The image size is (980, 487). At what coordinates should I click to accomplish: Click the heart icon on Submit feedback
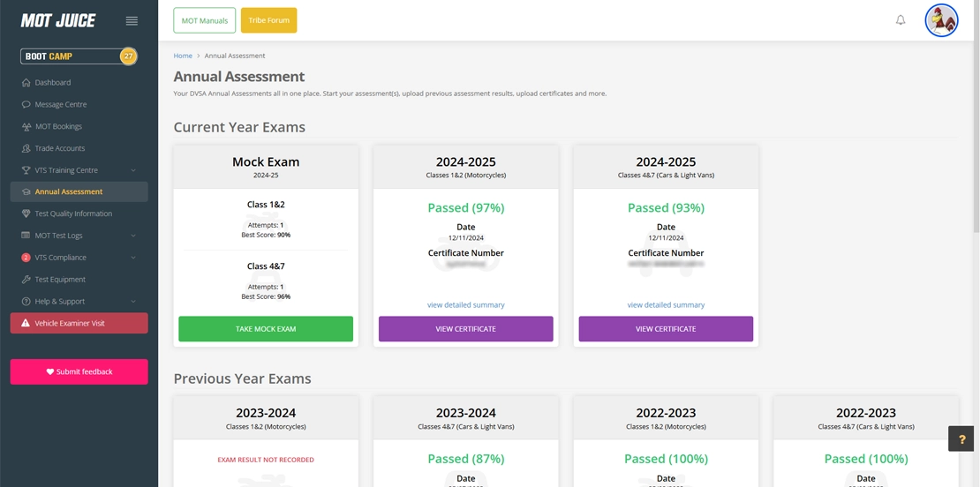click(50, 371)
